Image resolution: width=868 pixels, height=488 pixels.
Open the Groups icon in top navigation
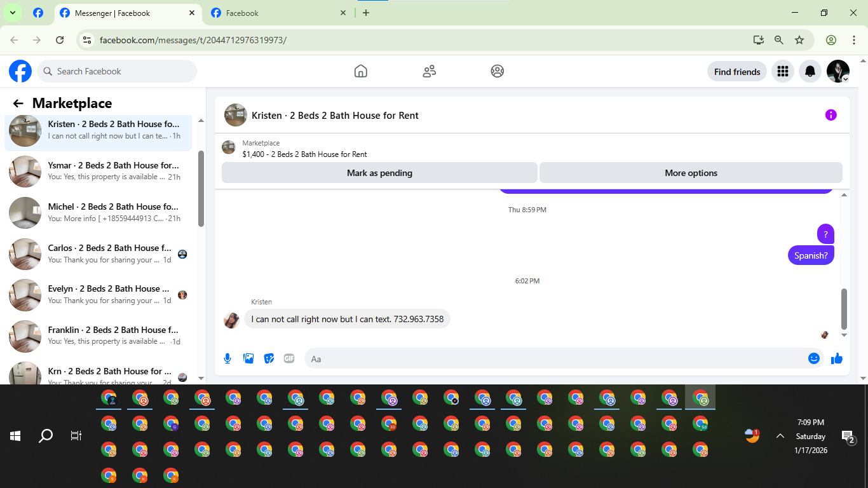(x=498, y=71)
